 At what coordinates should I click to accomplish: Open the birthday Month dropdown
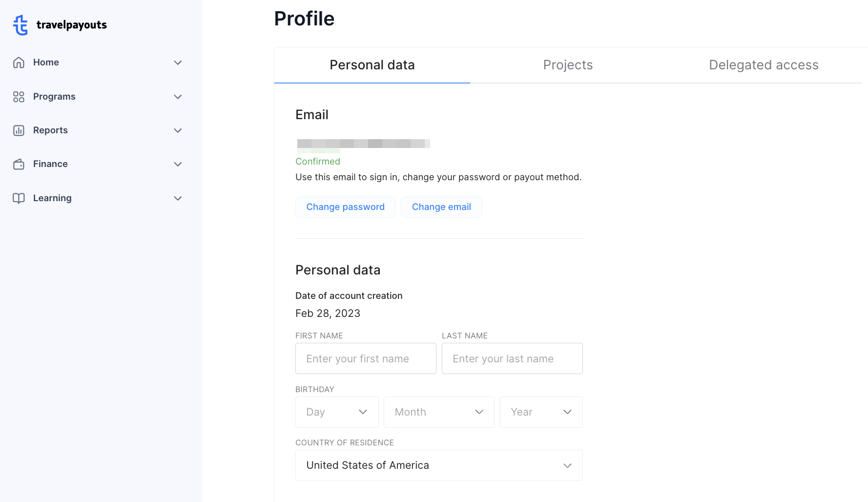pyautogui.click(x=439, y=412)
